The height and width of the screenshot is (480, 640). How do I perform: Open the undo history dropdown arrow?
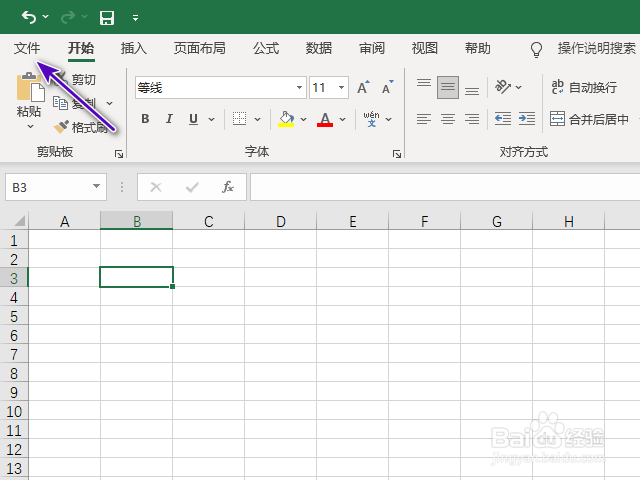(x=46, y=17)
